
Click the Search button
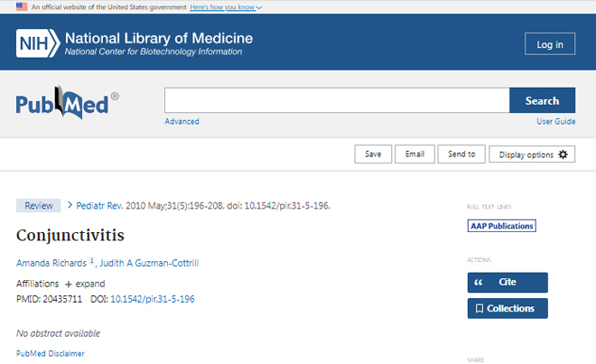tap(542, 100)
